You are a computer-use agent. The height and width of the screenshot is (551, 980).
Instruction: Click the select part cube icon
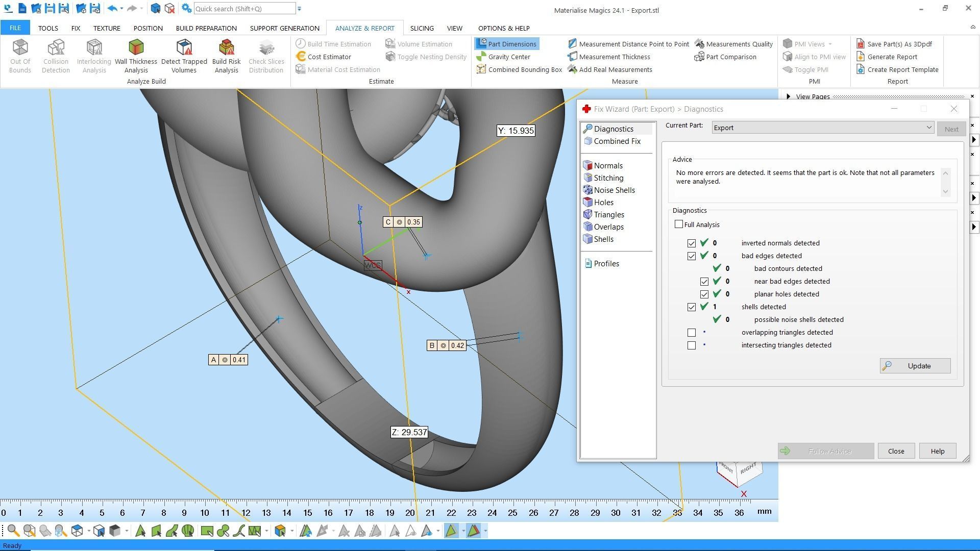click(156, 9)
